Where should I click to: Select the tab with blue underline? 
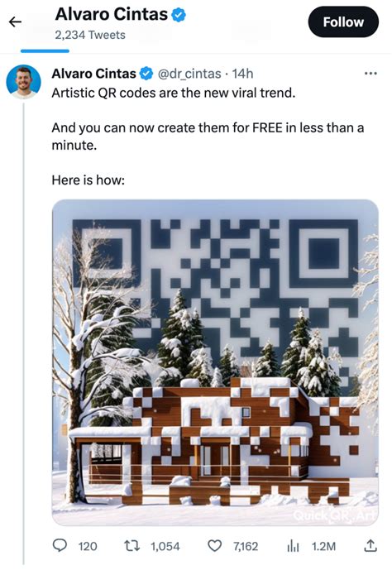tap(45, 51)
